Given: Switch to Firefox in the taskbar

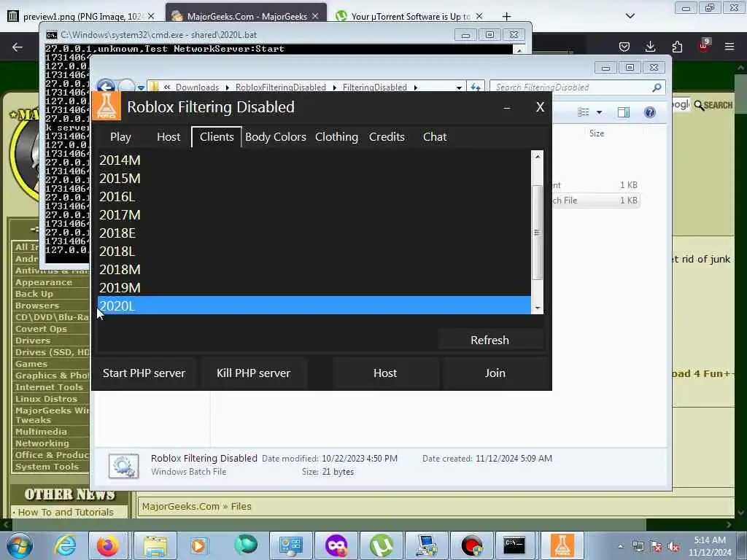Looking at the screenshot, I should [x=108, y=545].
